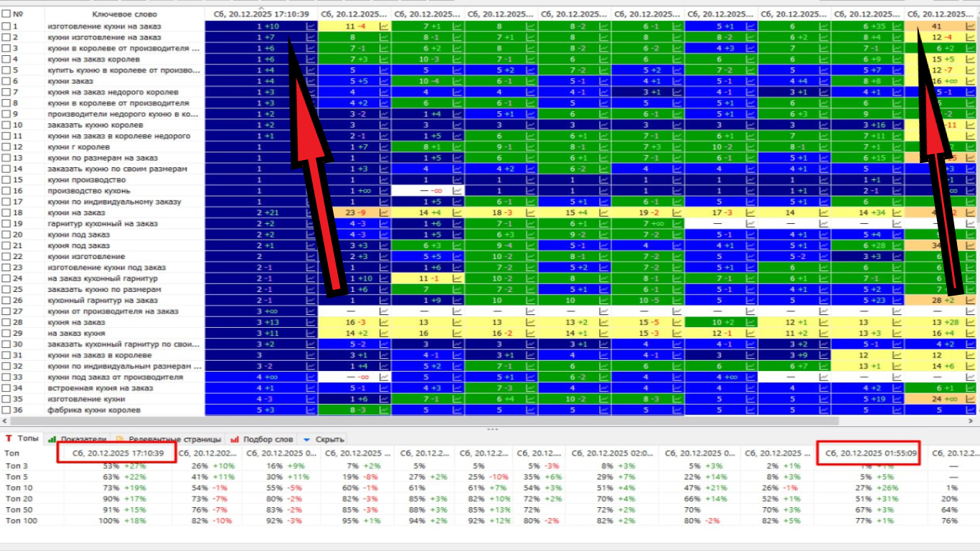
Task: Click chart icon beside '11 -4' in row 1
Action: point(384,26)
